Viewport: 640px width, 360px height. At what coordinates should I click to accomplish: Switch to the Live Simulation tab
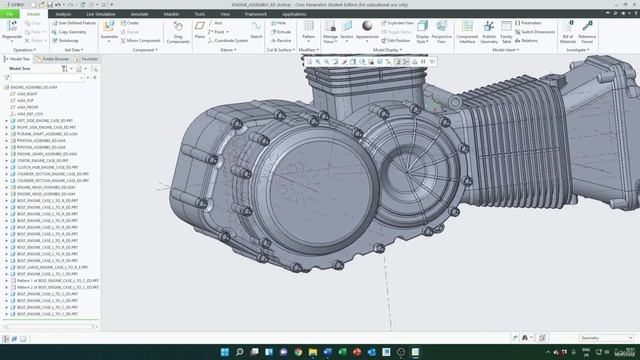[100, 14]
